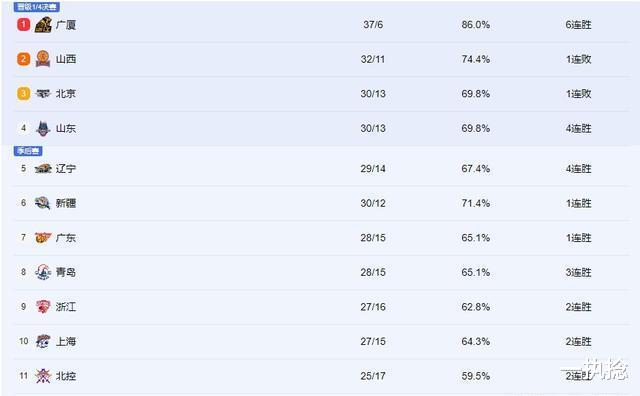The width and height of the screenshot is (640, 396).
Task: Click the 辽宁 team logo icon
Action: click(x=43, y=168)
